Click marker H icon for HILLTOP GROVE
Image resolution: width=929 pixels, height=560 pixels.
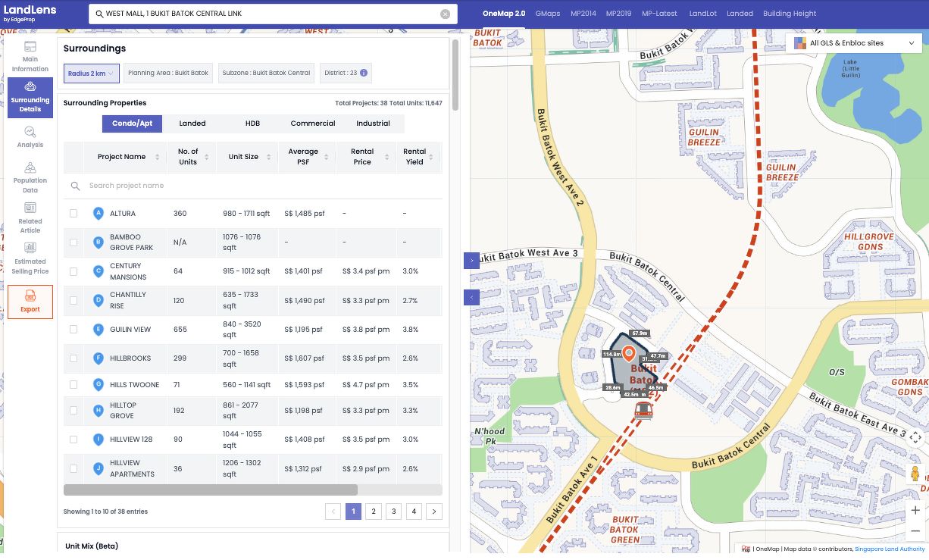[98, 411]
